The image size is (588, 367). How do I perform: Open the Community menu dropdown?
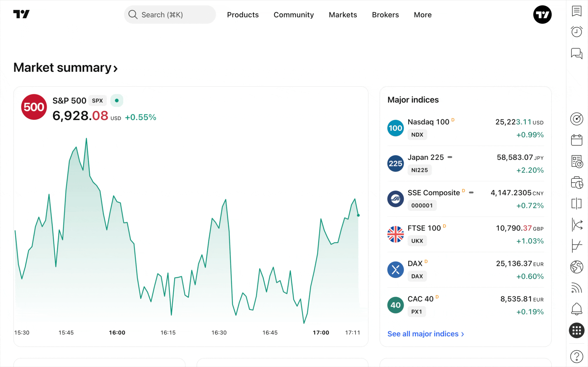pyautogui.click(x=294, y=15)
